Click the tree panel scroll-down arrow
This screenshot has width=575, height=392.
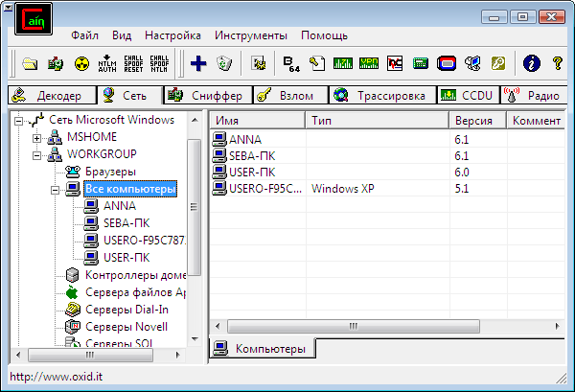click(x=195, y=339)
